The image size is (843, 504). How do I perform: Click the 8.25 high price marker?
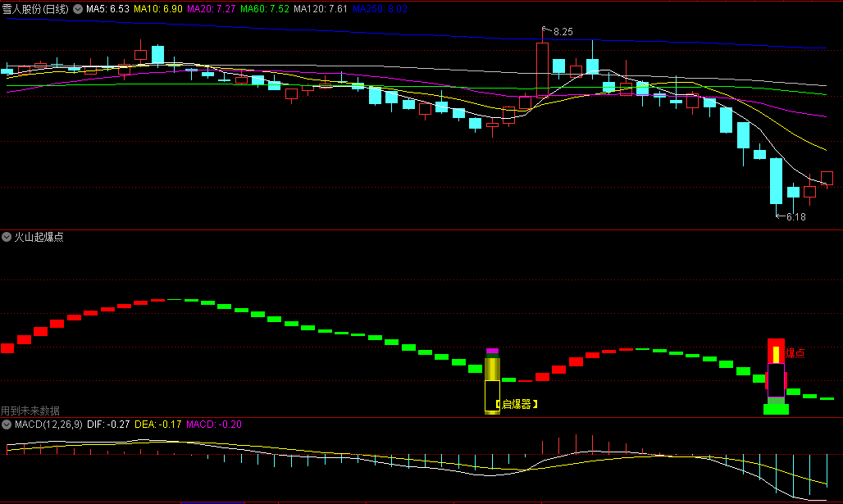coord(563,32)
